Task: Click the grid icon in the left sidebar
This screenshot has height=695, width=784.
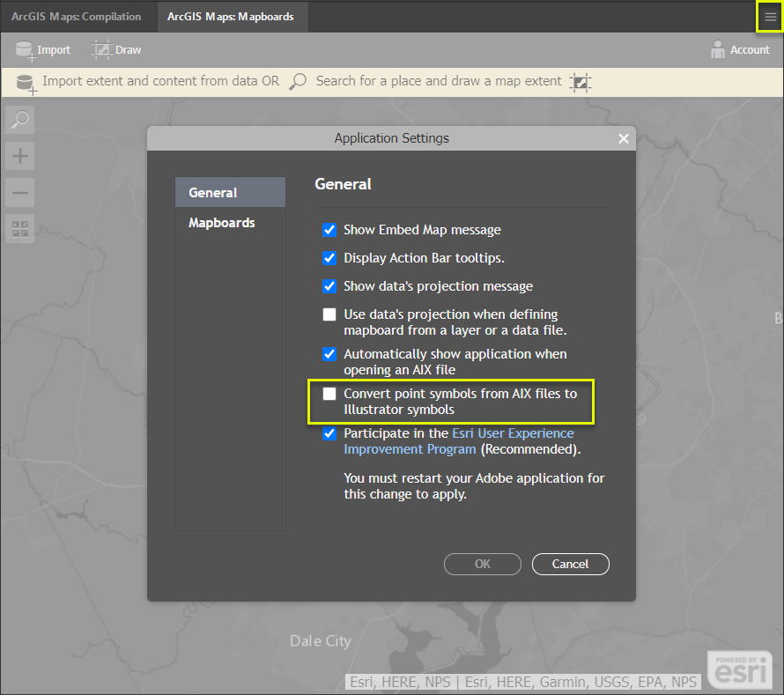Action: (19, 229)
